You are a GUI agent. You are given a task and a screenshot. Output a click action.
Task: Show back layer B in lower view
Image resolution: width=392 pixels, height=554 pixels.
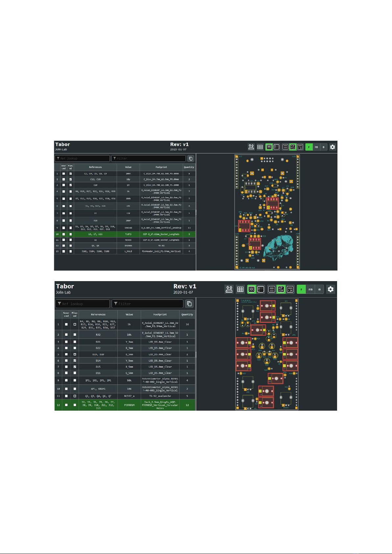click(x=319, y=289)
